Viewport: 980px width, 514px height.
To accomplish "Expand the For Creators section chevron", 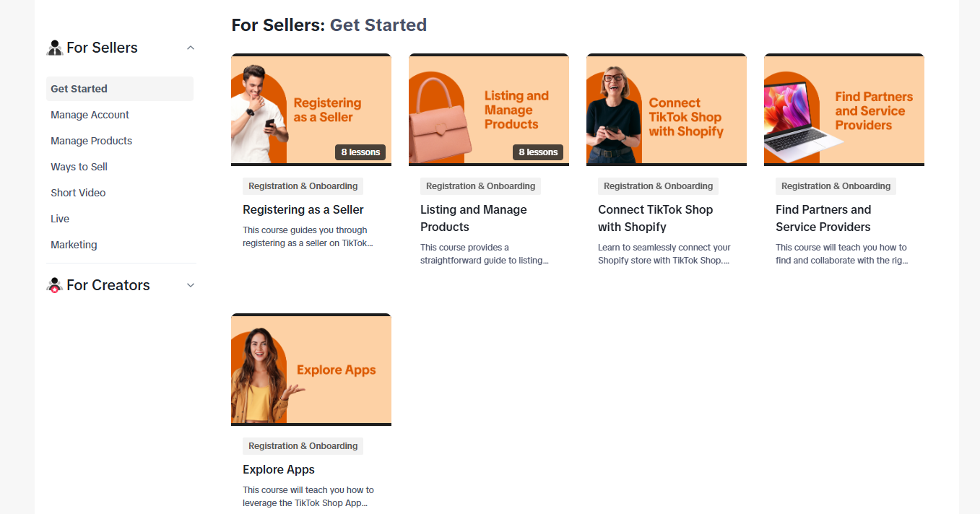I will pyautogui.click(x=191, y=285).
